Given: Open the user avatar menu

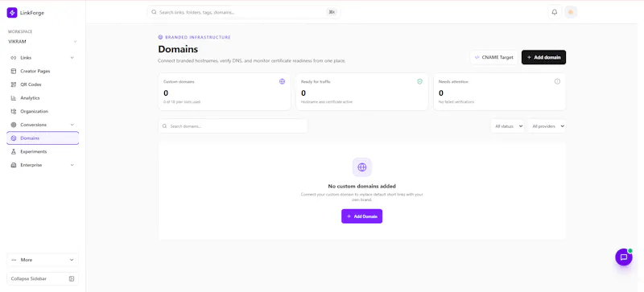Looking at the screenshot, I should coord(571,12).
